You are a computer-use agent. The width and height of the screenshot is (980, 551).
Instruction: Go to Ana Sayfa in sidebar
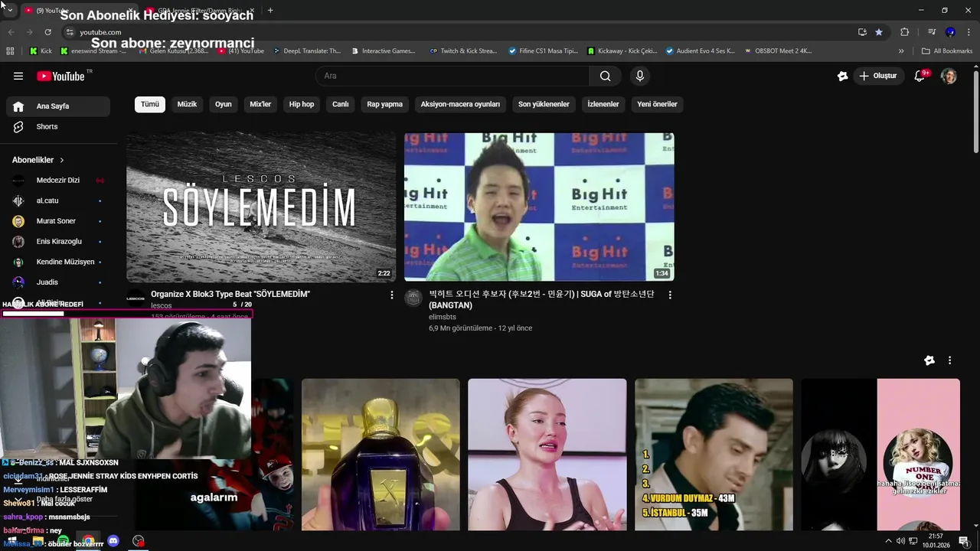(x=58, y=106)
